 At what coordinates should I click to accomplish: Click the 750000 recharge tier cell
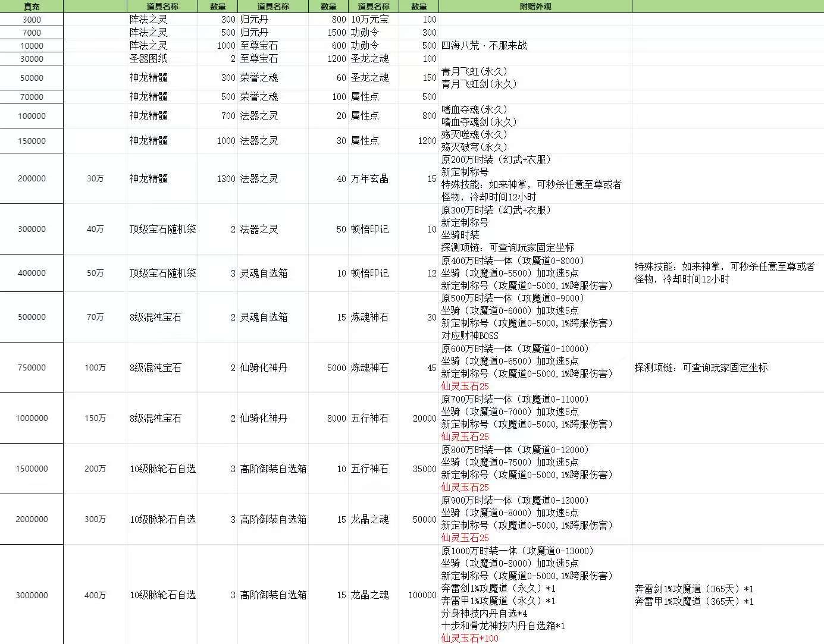pos(32,367)
